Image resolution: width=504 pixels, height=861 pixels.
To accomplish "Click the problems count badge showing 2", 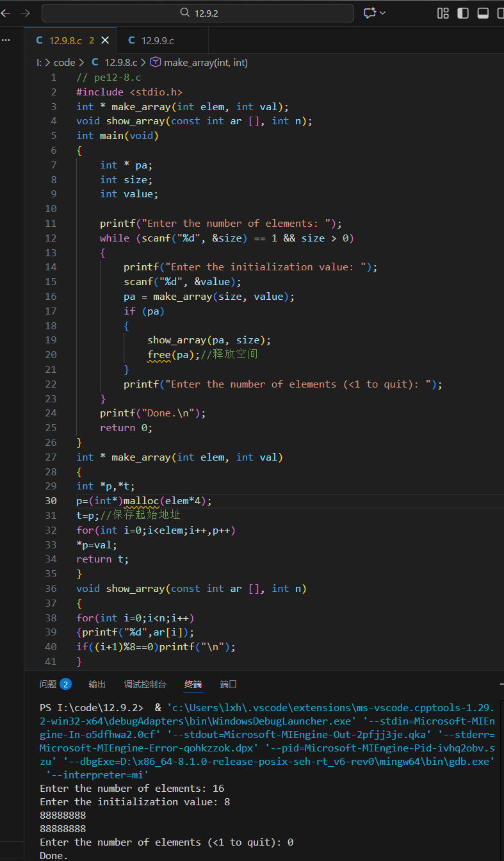I will 65,684.
